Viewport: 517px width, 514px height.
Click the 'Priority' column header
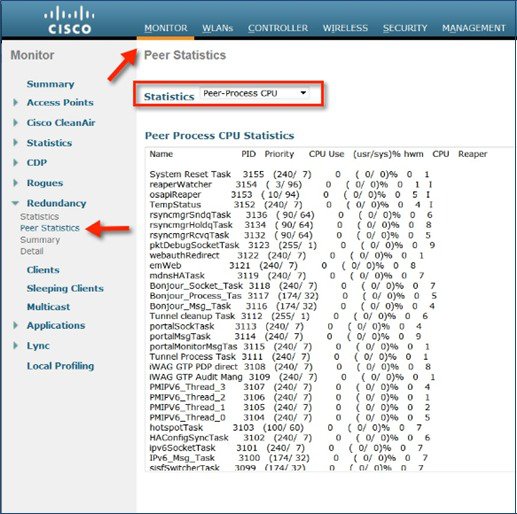(279, 154)
